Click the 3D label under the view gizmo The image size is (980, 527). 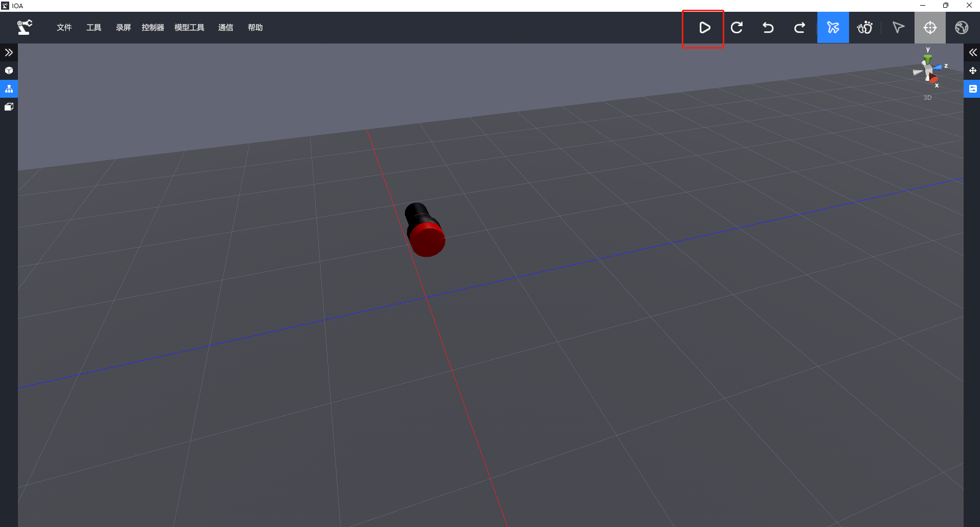(x=927, y=98)
